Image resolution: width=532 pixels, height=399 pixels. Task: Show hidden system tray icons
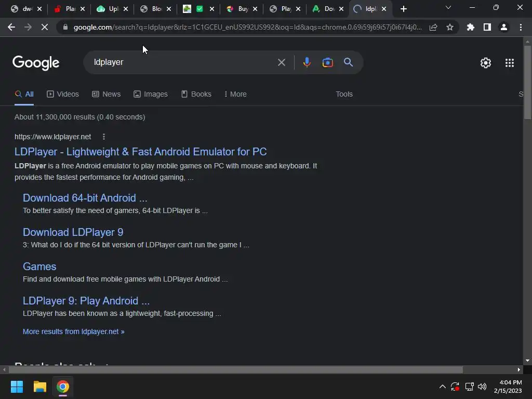tap(443, 387)
